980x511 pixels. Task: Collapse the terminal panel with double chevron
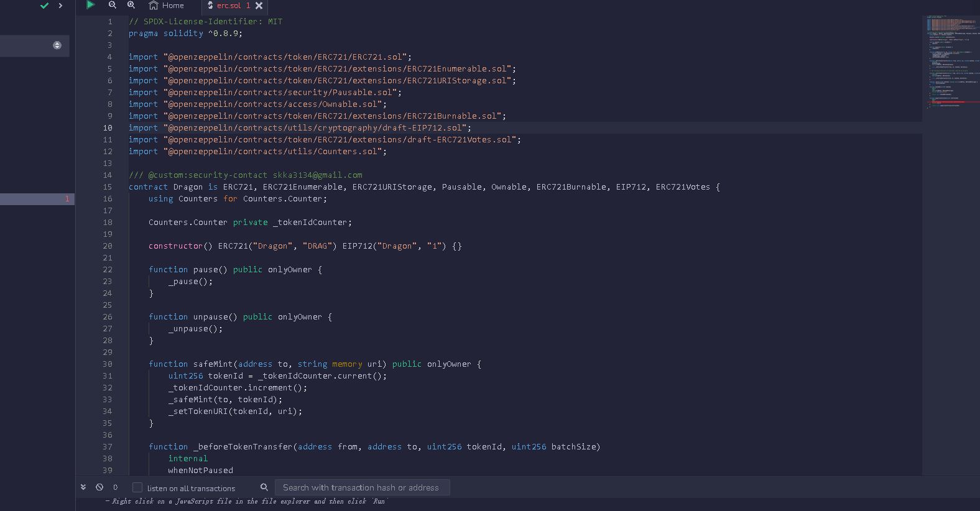(x=83, y=487)
